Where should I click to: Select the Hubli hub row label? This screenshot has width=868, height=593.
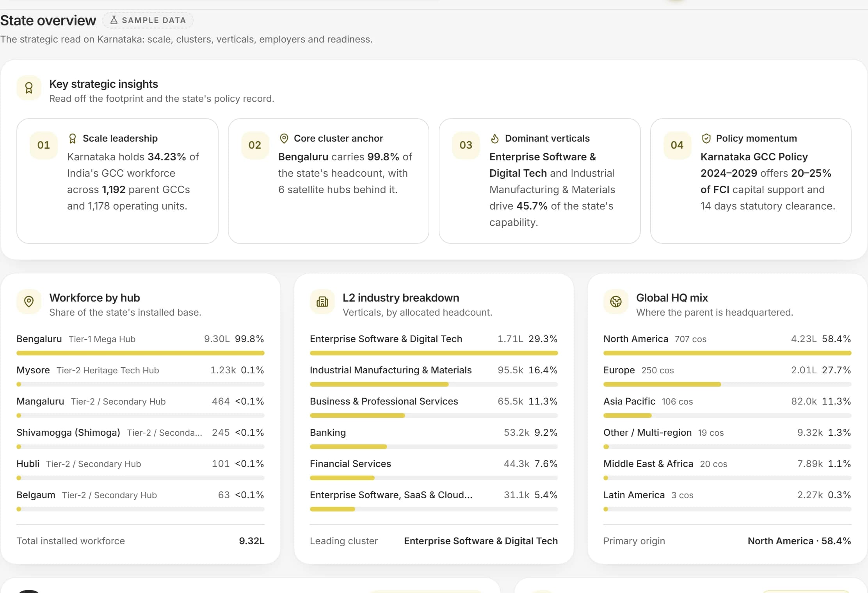pos(28,464)
